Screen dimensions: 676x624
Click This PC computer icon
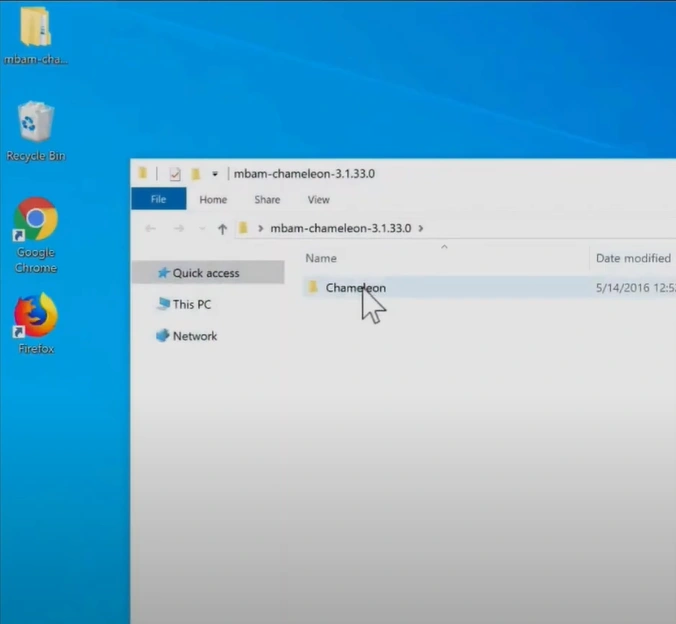[x=163, y=304]
